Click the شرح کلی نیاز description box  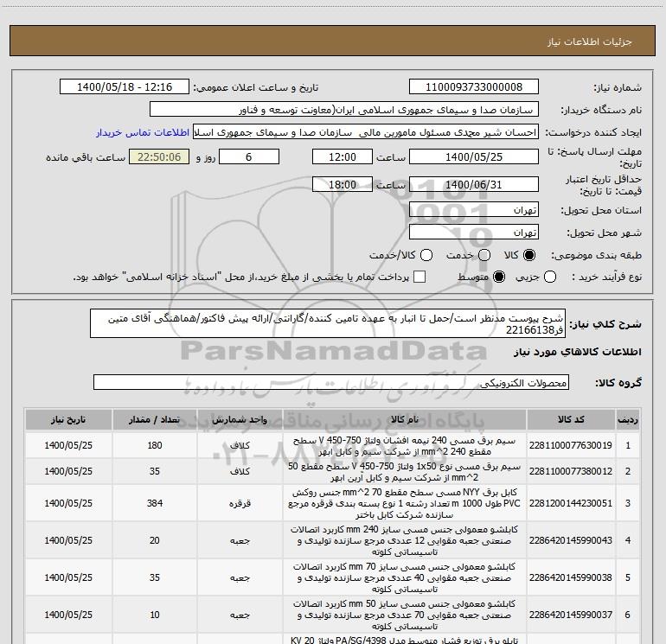click(328, 323)
